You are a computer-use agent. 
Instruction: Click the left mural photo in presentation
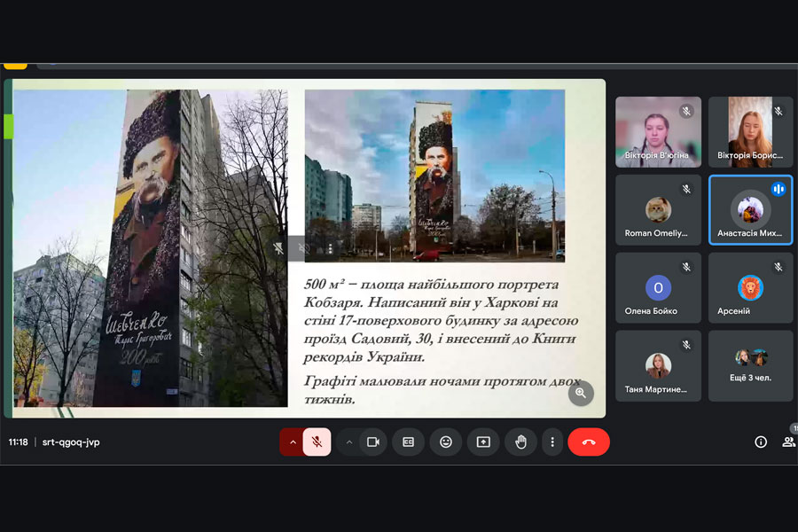150,248
